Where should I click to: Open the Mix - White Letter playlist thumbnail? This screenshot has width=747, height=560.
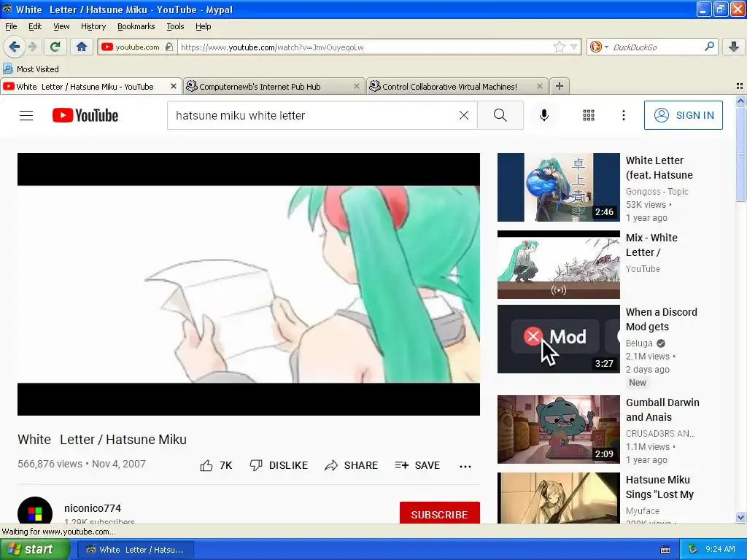click(558, 265)
